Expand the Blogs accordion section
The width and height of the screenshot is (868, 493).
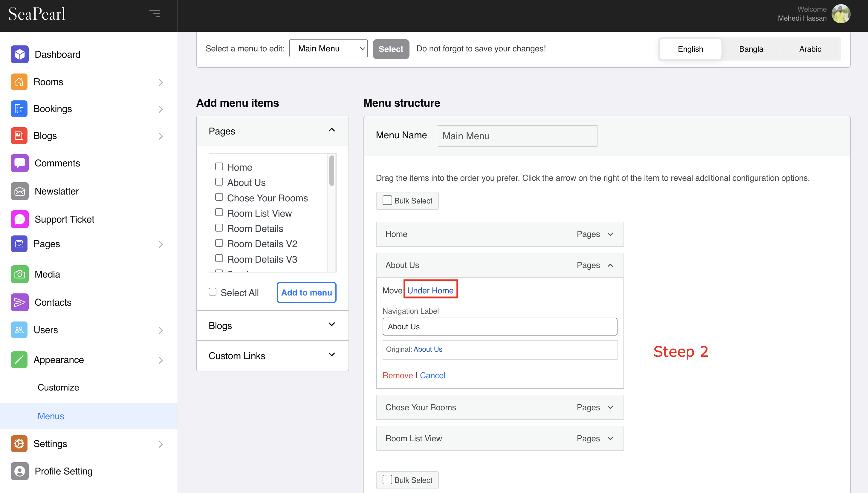click(272, 325)
